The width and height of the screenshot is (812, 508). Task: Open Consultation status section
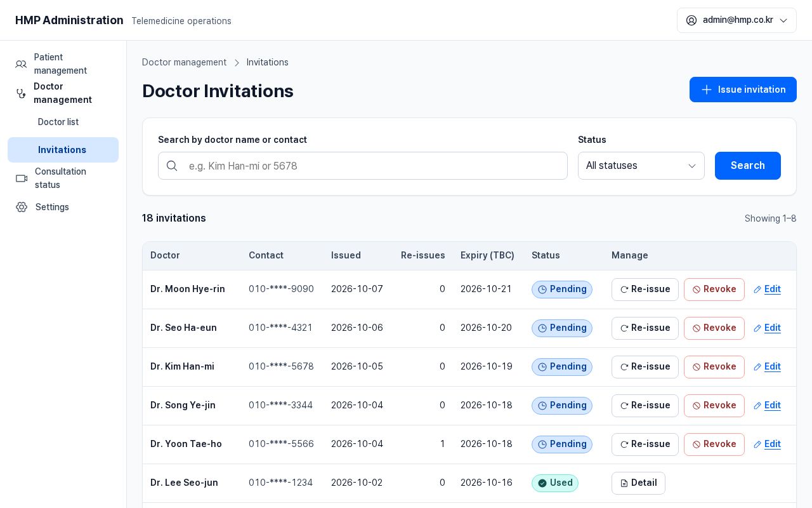[63, 178]
